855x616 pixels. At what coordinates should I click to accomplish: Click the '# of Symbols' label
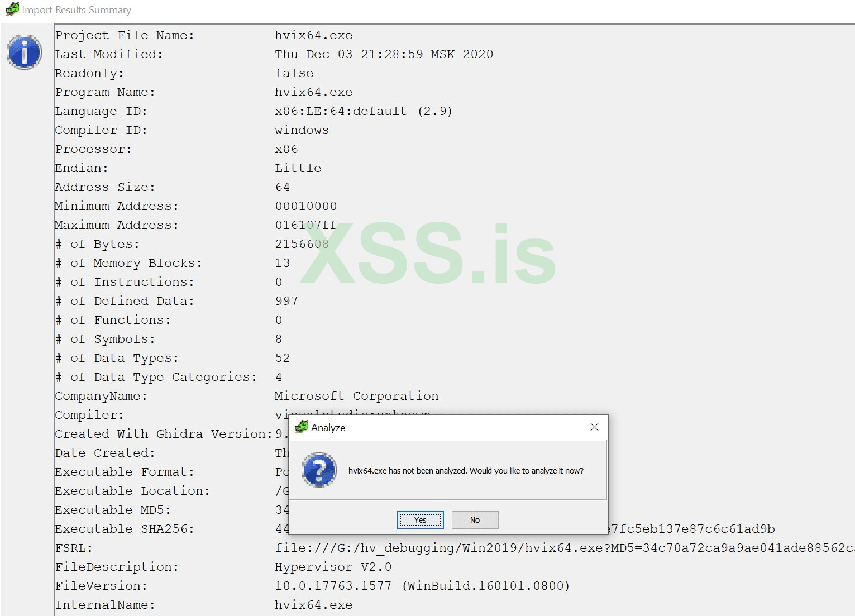pyautogui.click(x=105, y=339)
